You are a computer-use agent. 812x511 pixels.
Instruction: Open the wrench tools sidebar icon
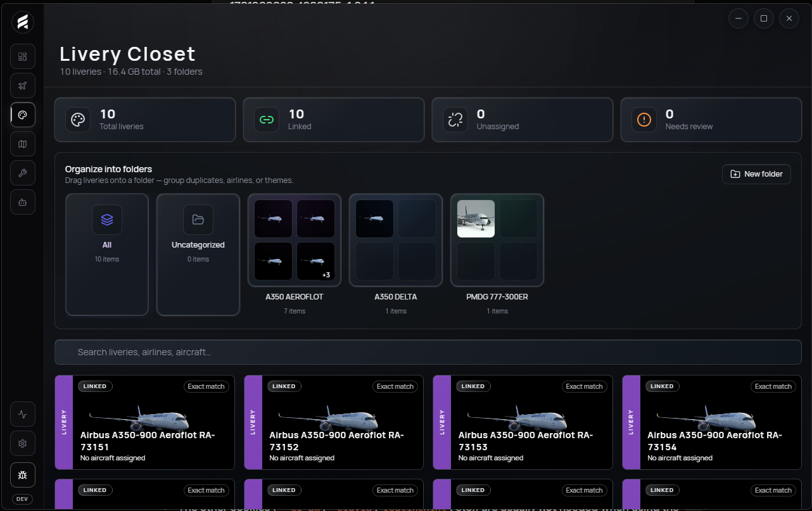click(x=23, y=173)
